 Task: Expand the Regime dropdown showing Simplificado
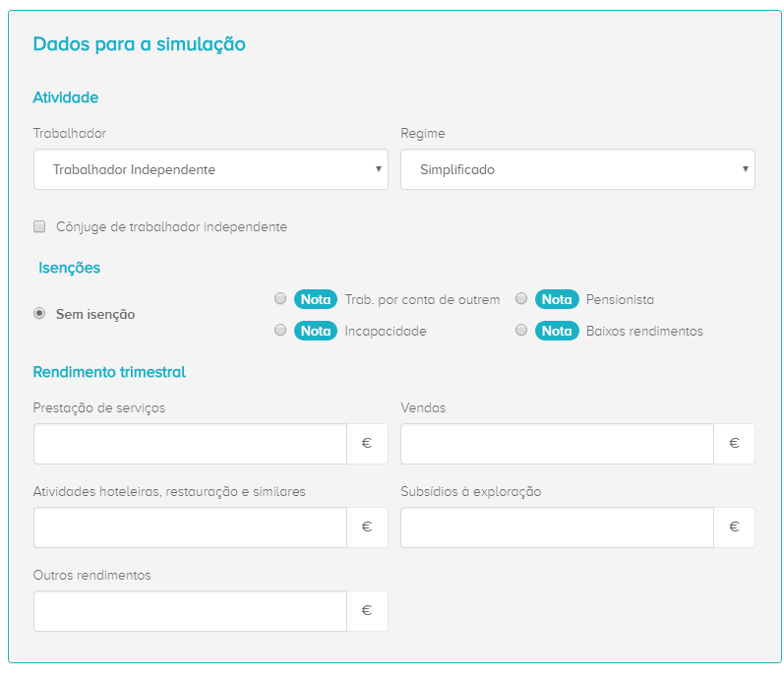(577, 169)
